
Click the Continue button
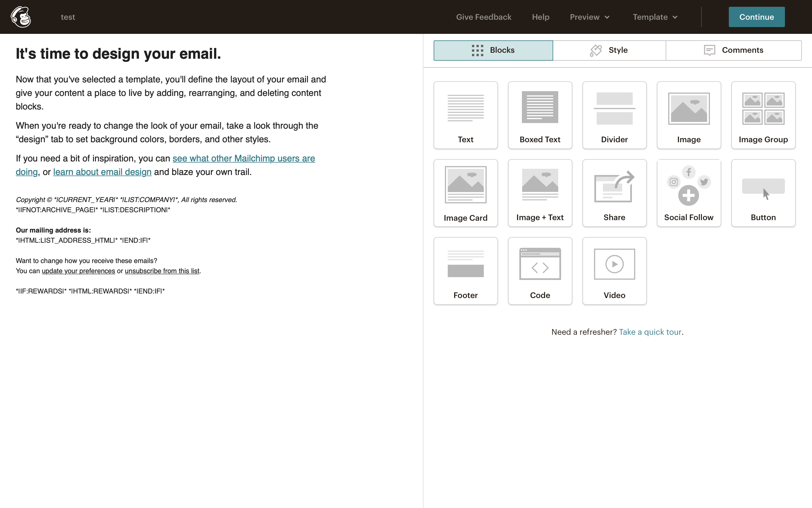(x=756, y=17)
